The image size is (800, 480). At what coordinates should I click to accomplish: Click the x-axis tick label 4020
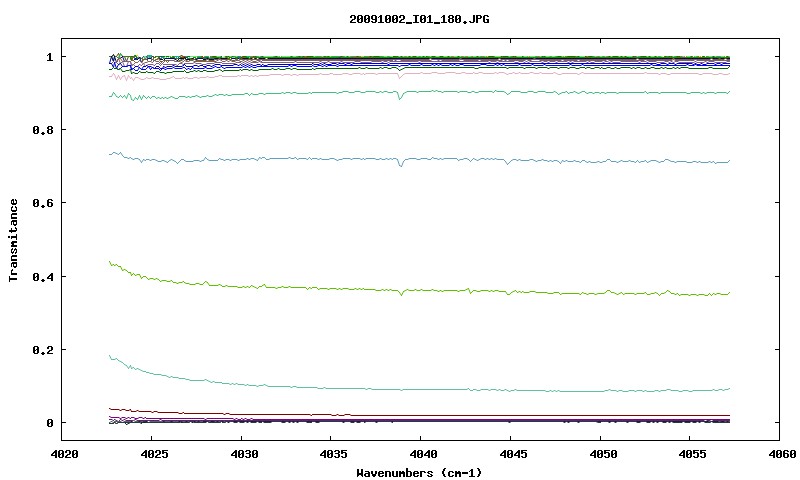point(64,454)
